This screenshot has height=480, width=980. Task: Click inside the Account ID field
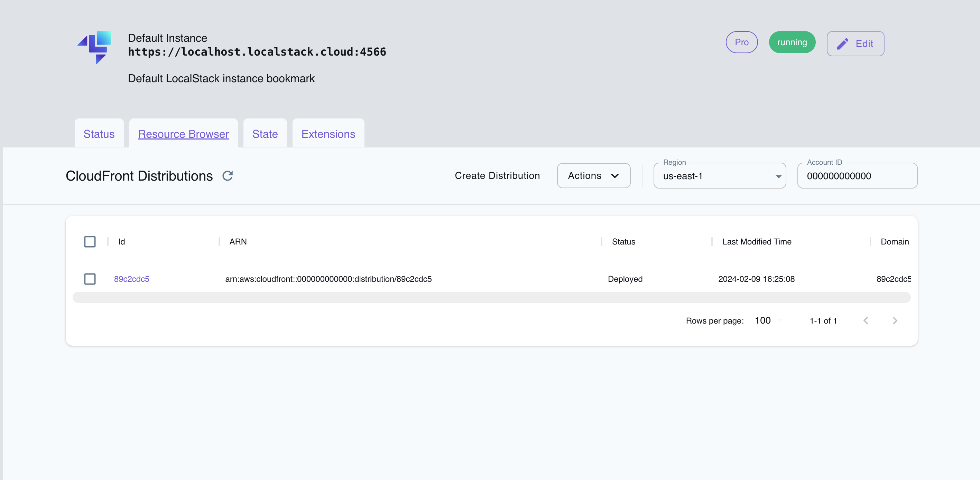[x=857, y=175]
